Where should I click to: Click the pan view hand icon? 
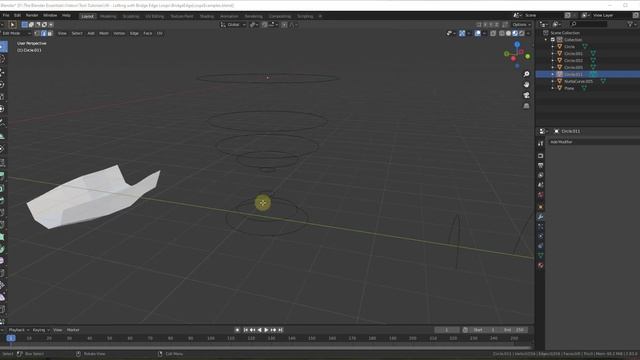click(x=527, y=84)
